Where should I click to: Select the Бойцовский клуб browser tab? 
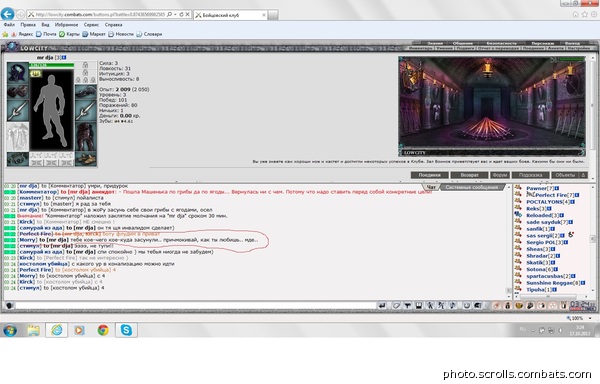pyautogui.click(x=230, y=15)
